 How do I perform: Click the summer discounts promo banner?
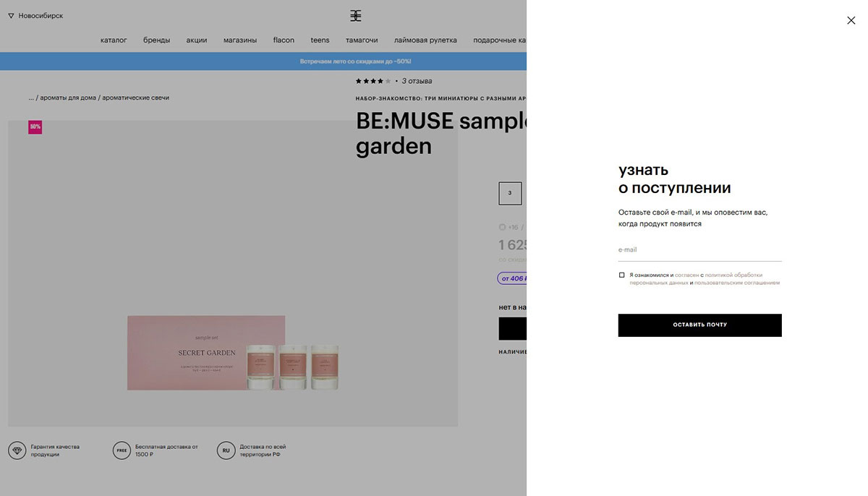coord(263,61)
